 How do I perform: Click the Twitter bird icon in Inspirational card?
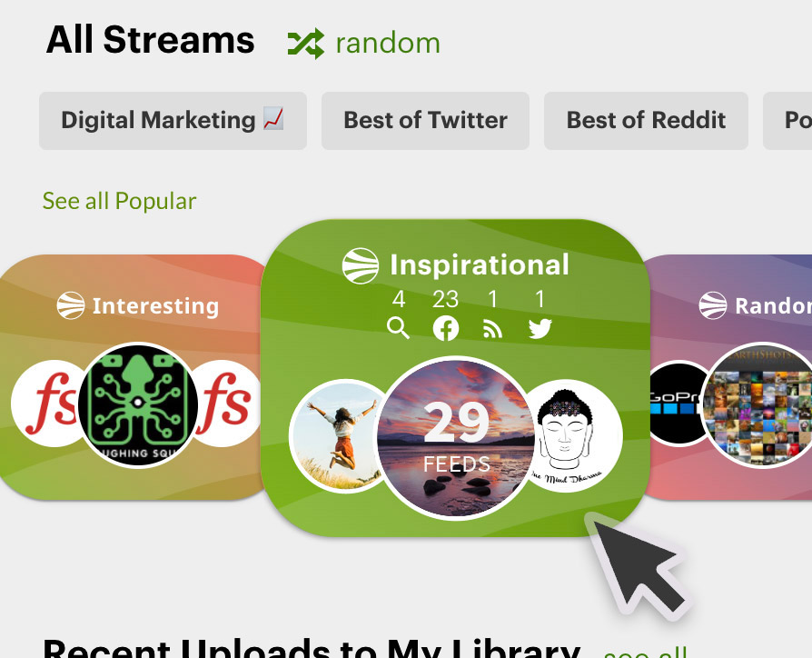tap(540, 328)
